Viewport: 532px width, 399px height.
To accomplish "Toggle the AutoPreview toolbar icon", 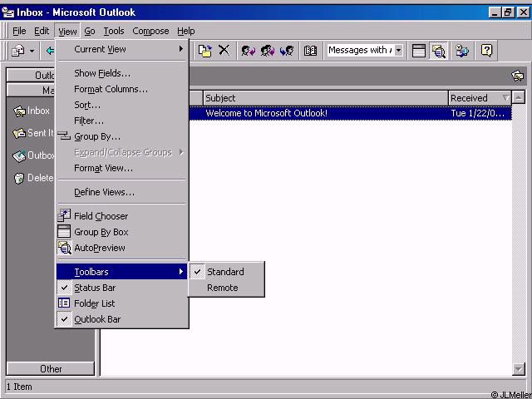I will tap(438, 51).
